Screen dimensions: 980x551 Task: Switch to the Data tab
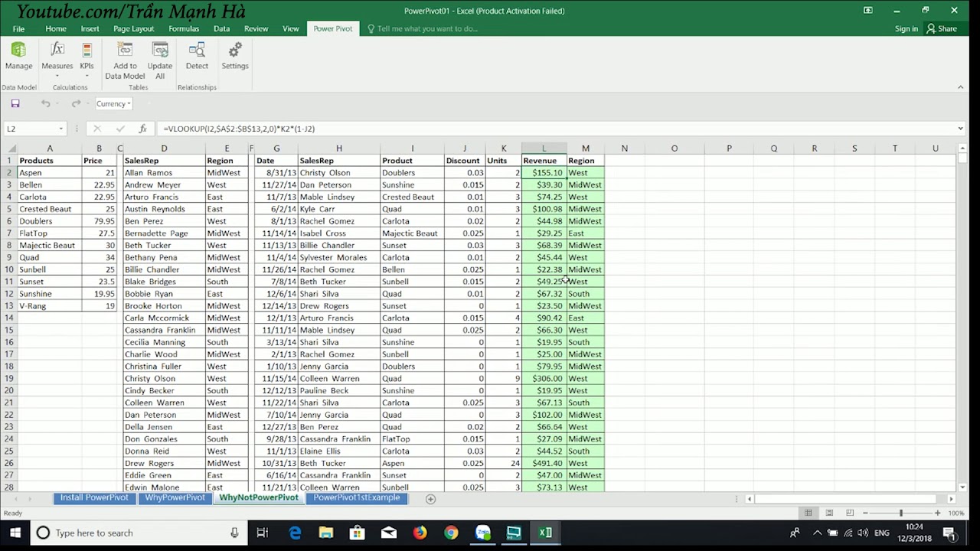click(222, 28)
